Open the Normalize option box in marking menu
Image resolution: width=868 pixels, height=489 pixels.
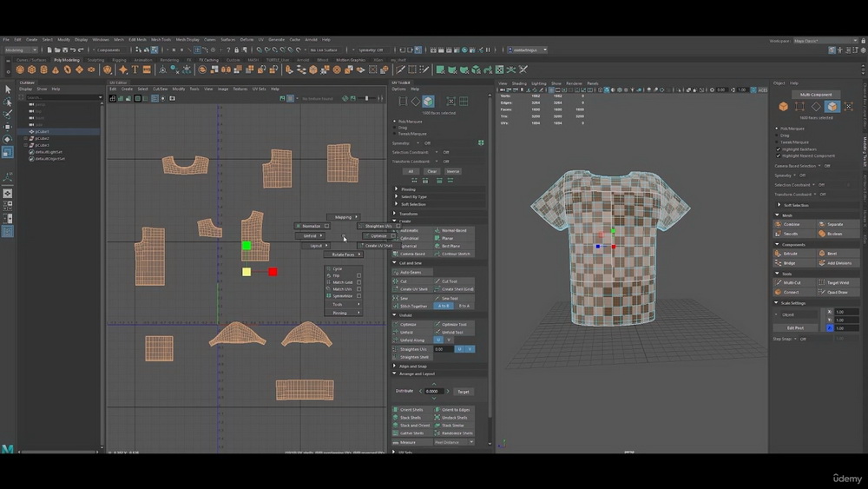tap(326, 226)
